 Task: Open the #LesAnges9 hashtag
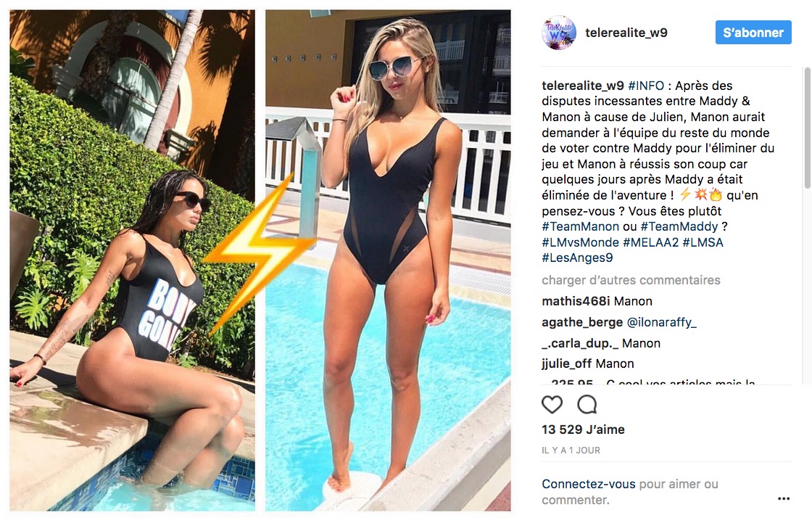577,258
